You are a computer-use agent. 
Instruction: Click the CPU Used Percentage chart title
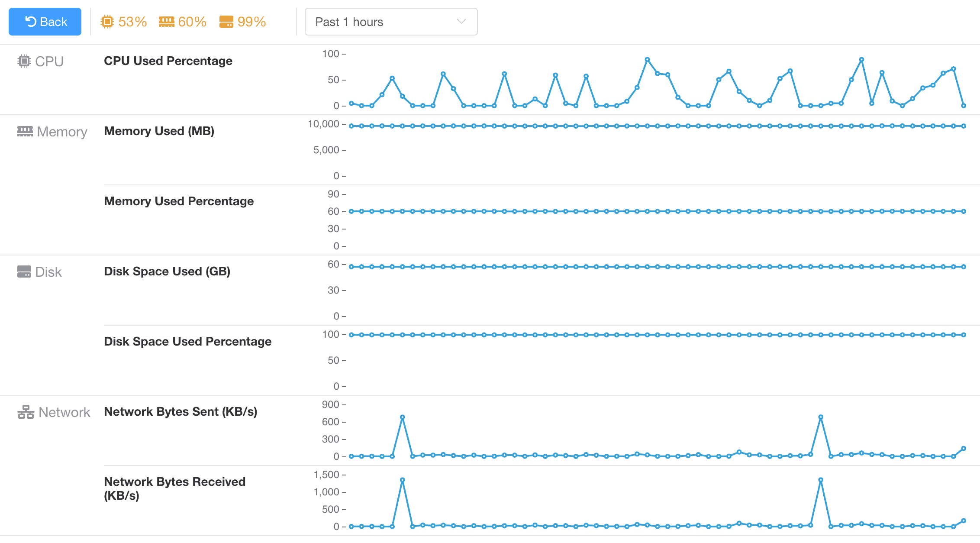pos(168,61)
